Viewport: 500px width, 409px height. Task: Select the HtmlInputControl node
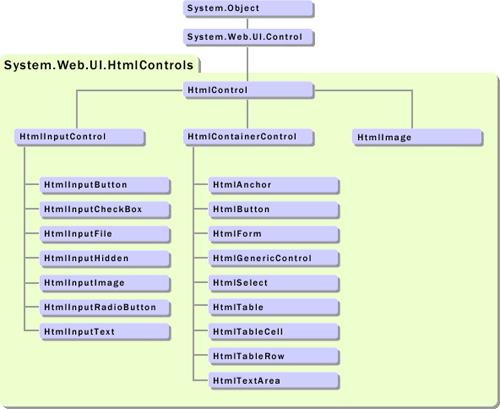coord(80,137)
